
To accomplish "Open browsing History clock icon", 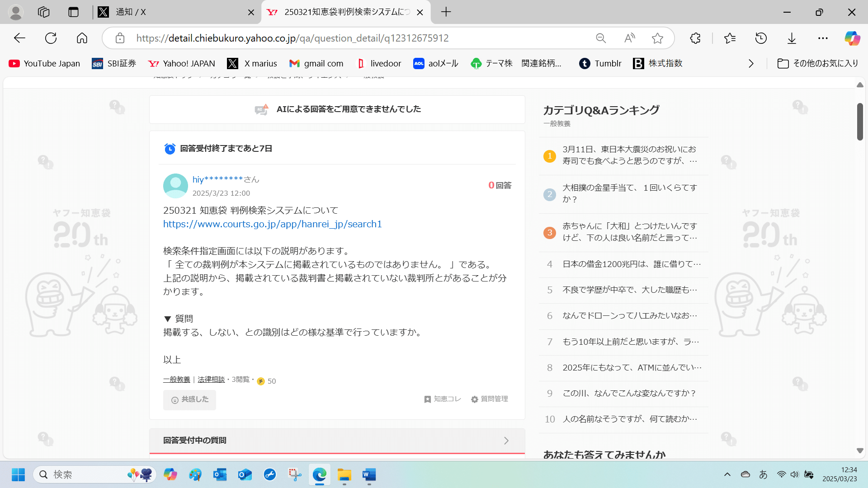I will pyautogui.click(x=761, y=38).
